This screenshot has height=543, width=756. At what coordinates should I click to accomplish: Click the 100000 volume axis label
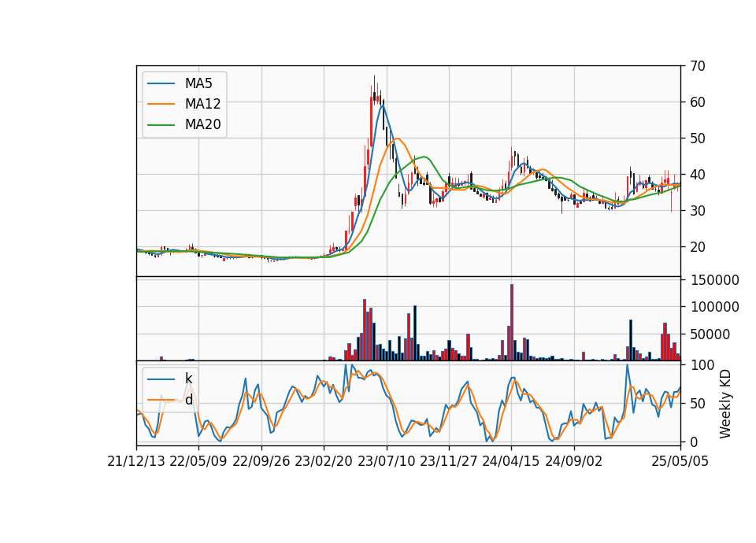[714, 307]
